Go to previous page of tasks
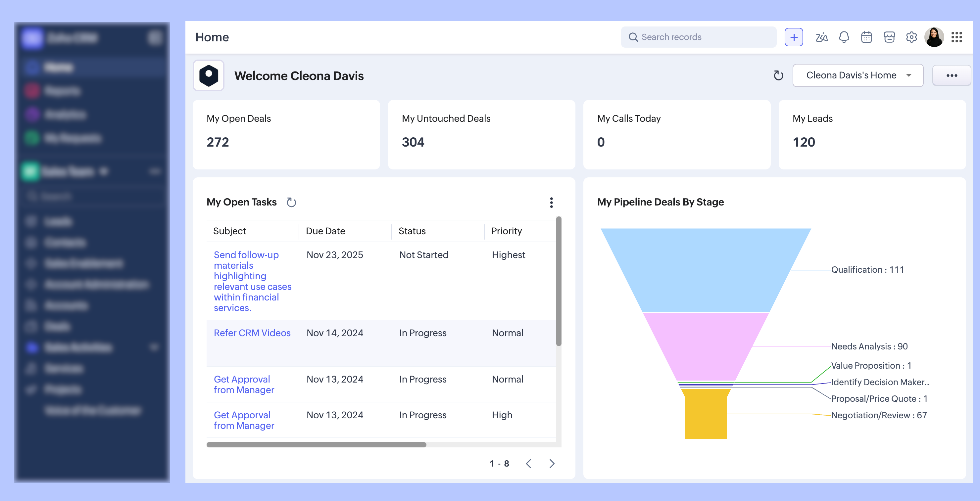This screenshot has width=980, height=501. [x=528, y=463]
